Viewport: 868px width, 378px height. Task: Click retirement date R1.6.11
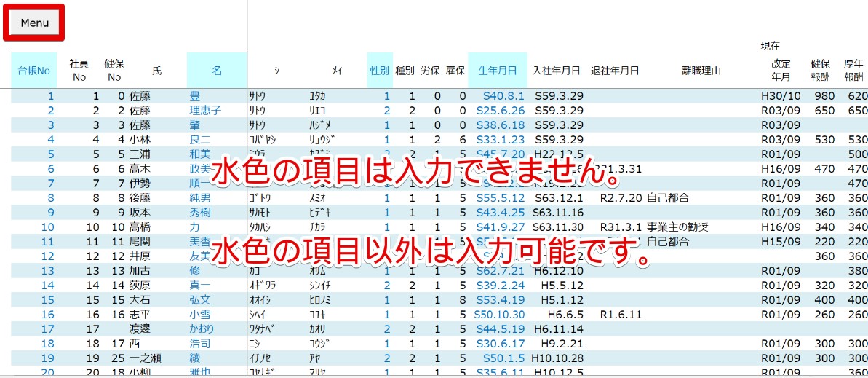click(621, 314)
